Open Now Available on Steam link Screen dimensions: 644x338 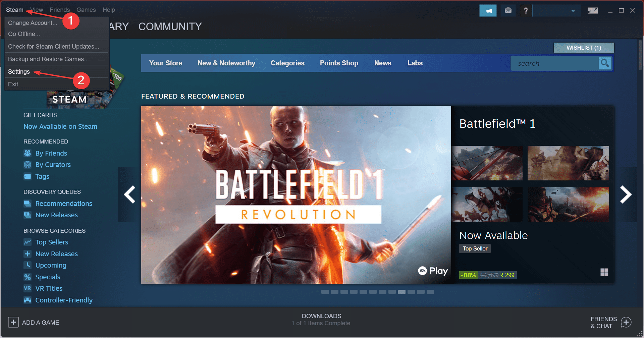point(60,126)
